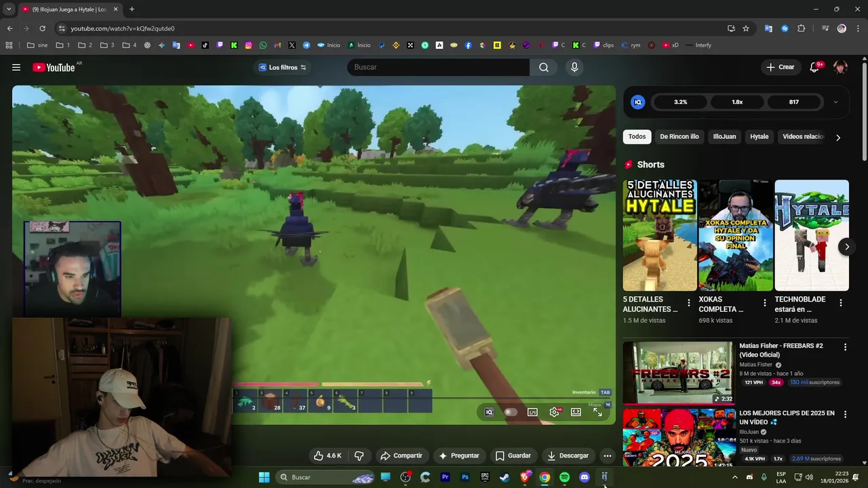
Task: Open Premiere Pro from the taskbar
Action: (x=445, y=477)
